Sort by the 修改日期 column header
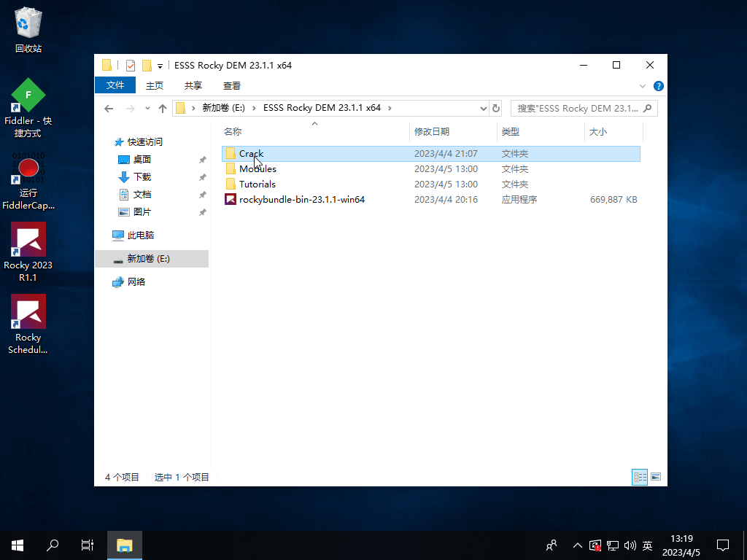The width and height of the screenshot is (747, 560). 453,131
